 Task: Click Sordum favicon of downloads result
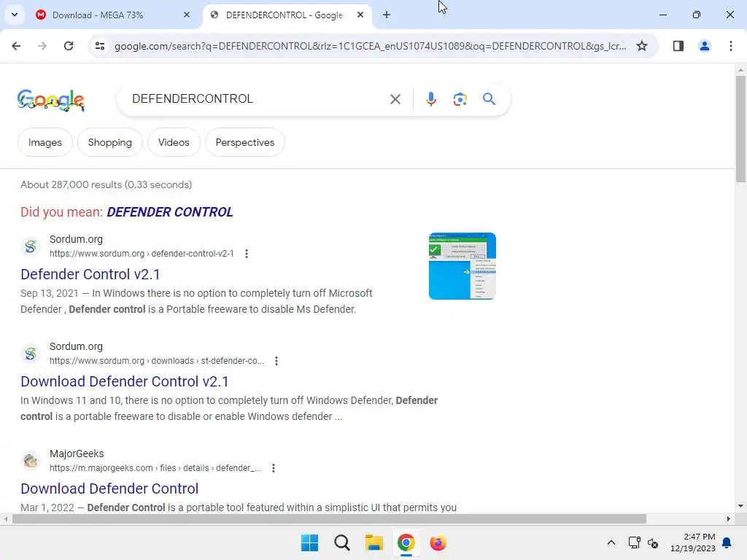coord(31,354)
